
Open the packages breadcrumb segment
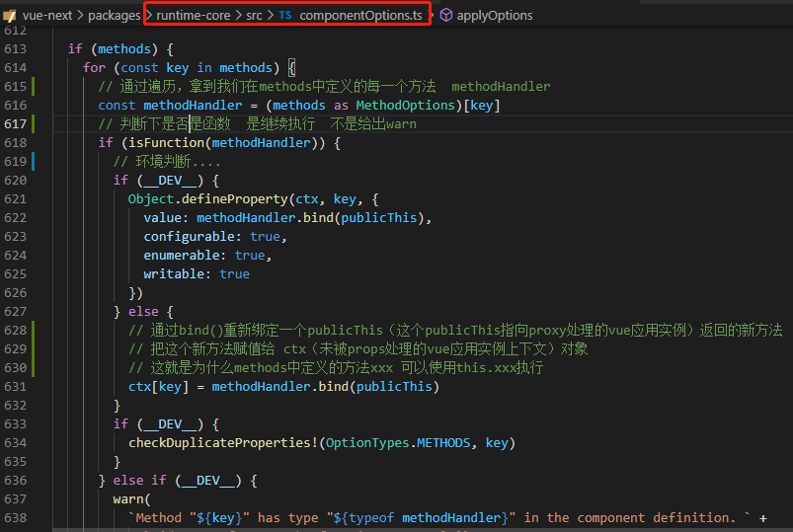(114, 15)
